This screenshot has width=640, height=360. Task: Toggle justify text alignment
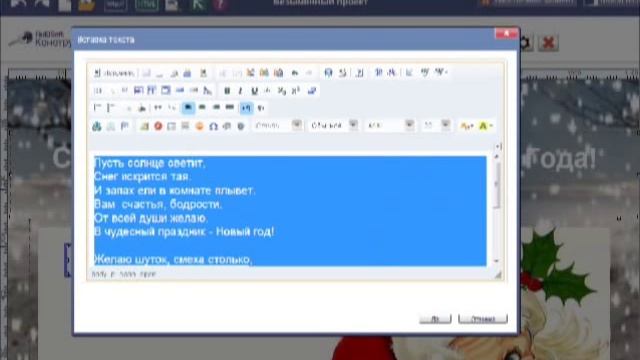click(x=230, y=108)
